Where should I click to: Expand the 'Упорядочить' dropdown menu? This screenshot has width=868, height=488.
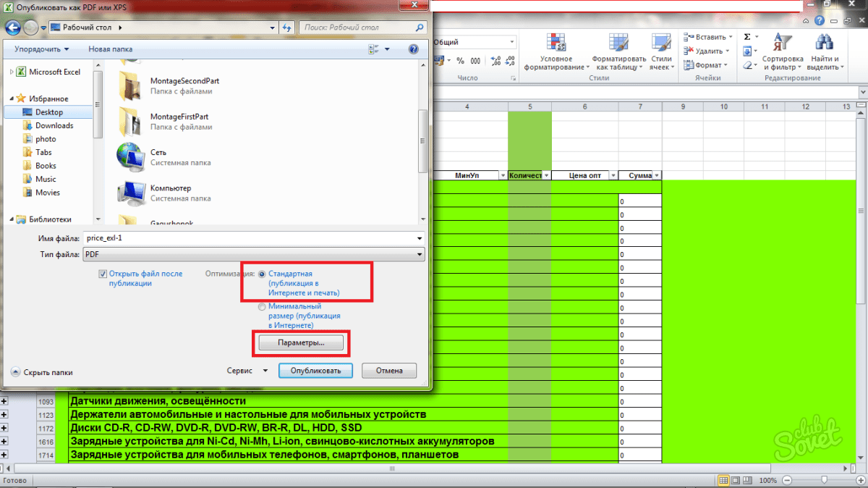click(41, 49)
